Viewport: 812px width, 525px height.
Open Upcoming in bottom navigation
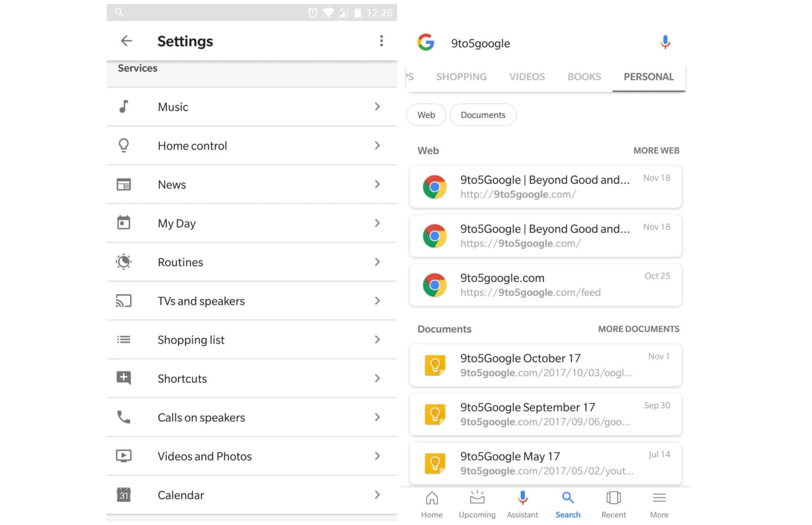pos(477,505)
